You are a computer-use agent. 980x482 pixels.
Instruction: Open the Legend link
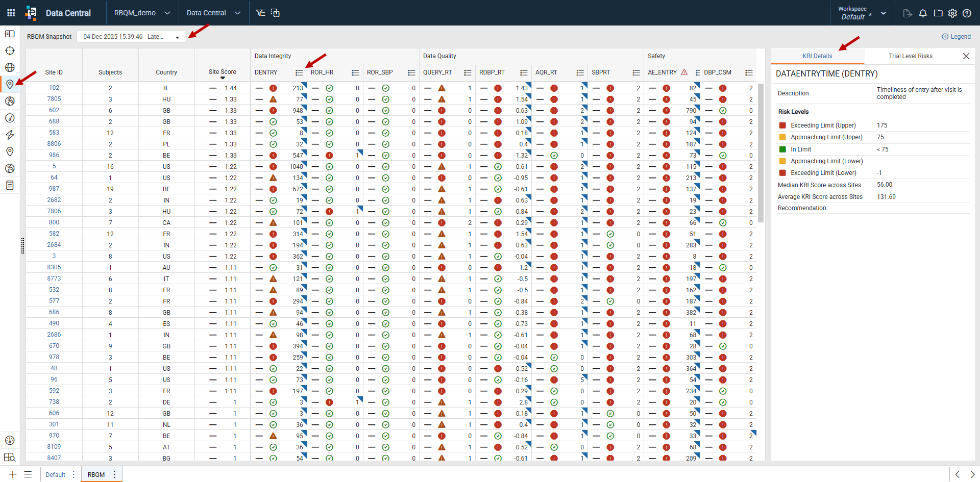coord(956,37)
